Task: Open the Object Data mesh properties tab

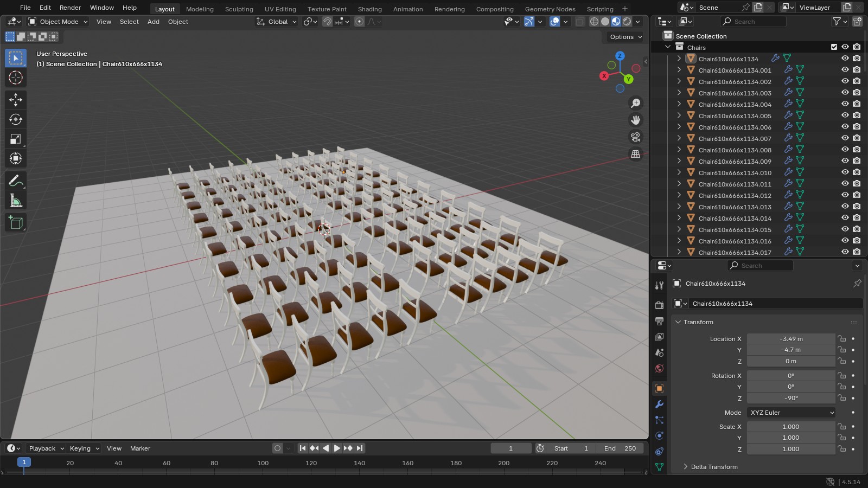Action: click(660, 467)
